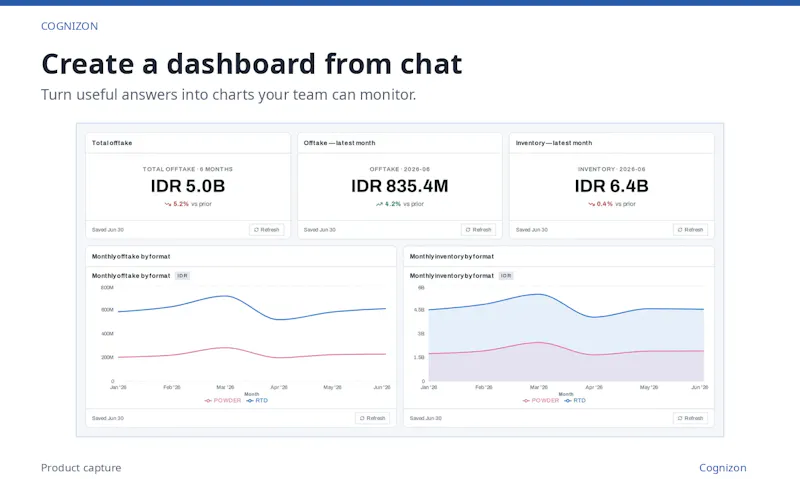Toggle RTD legend in monthly offtake chart
800x479 pixels.
pyautogui.click(x=257, y=400)
